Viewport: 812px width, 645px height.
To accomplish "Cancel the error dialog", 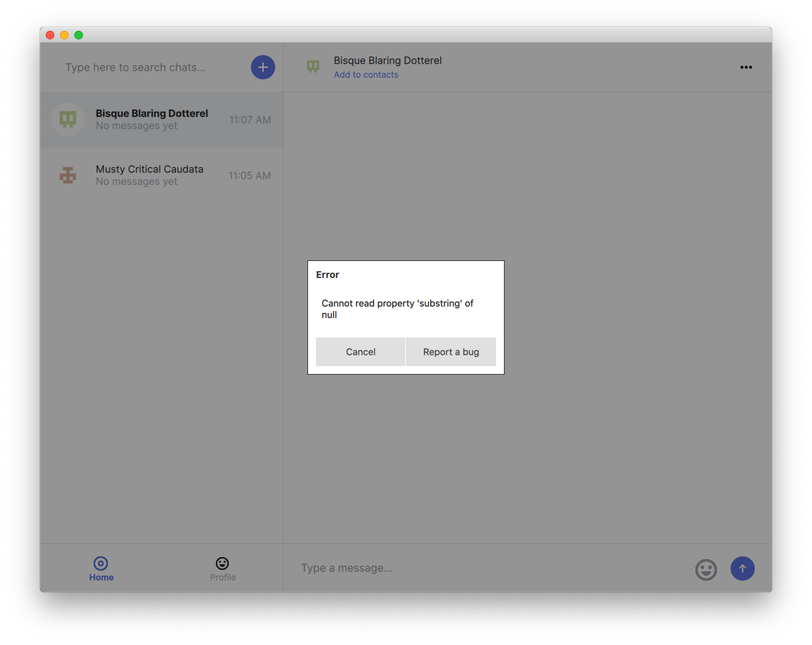I will [360, 352].
